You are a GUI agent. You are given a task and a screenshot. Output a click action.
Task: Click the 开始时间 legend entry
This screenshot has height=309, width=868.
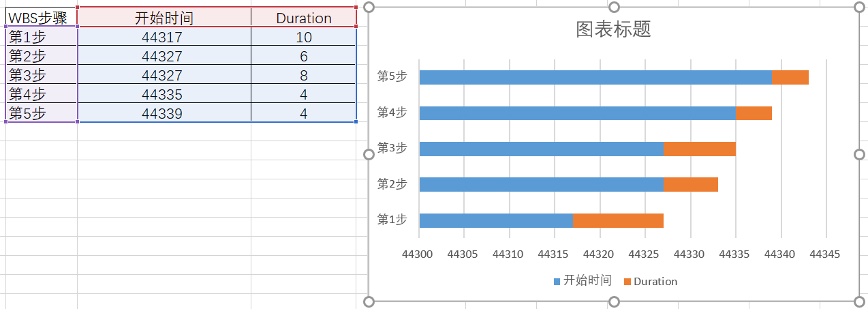click(583, 280)
